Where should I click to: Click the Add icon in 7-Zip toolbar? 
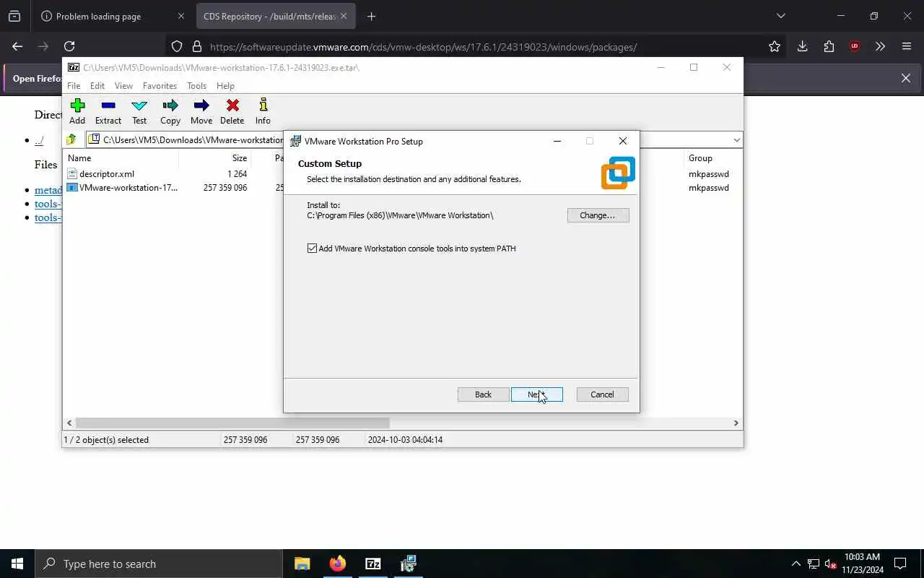click(x=77, y=106)
